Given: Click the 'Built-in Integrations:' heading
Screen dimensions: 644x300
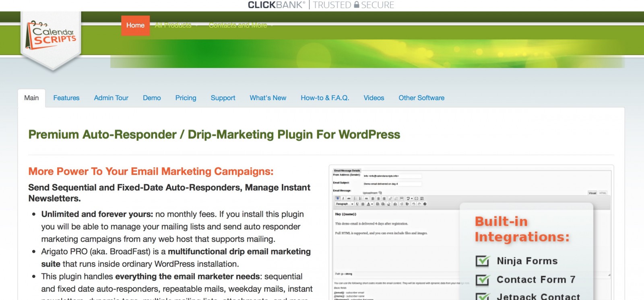Looking at the screenshot, I should click(x=522, y=229).
